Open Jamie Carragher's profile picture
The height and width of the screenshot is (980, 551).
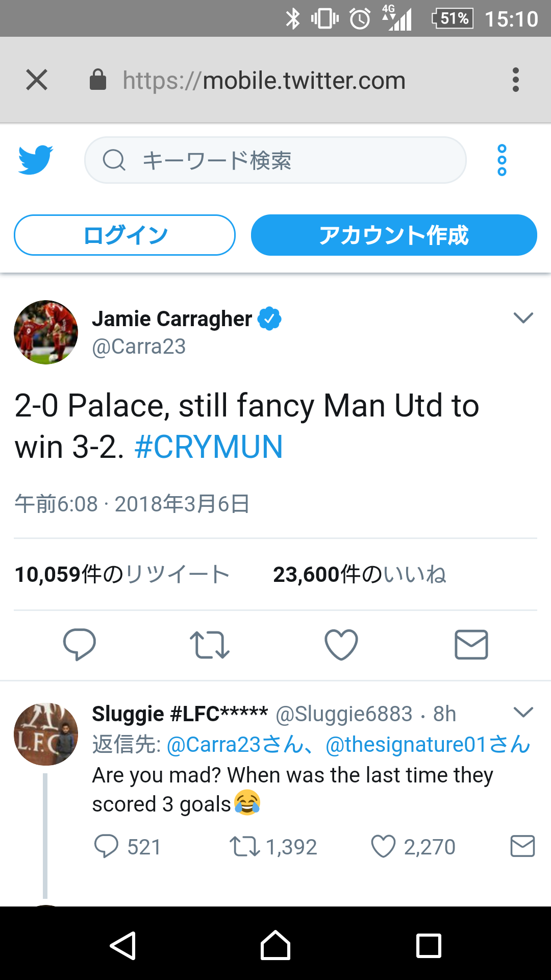click(x=46, y=332)
